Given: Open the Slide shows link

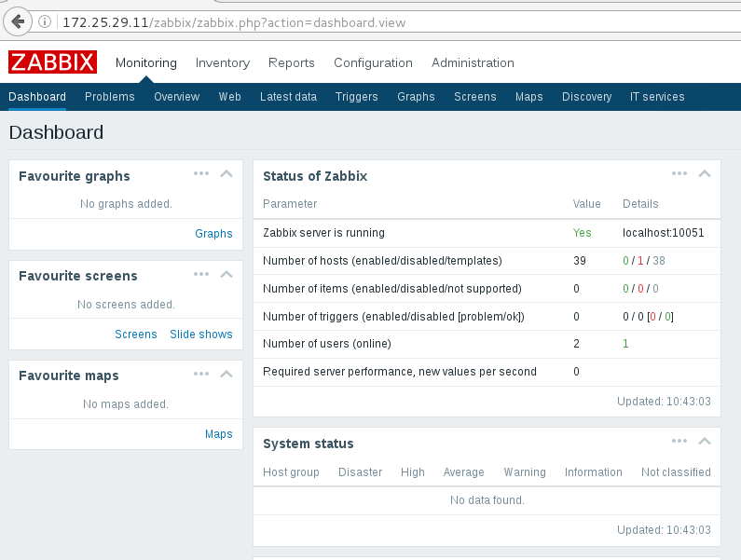Looking at the screenshot, I should pos(200,335).
